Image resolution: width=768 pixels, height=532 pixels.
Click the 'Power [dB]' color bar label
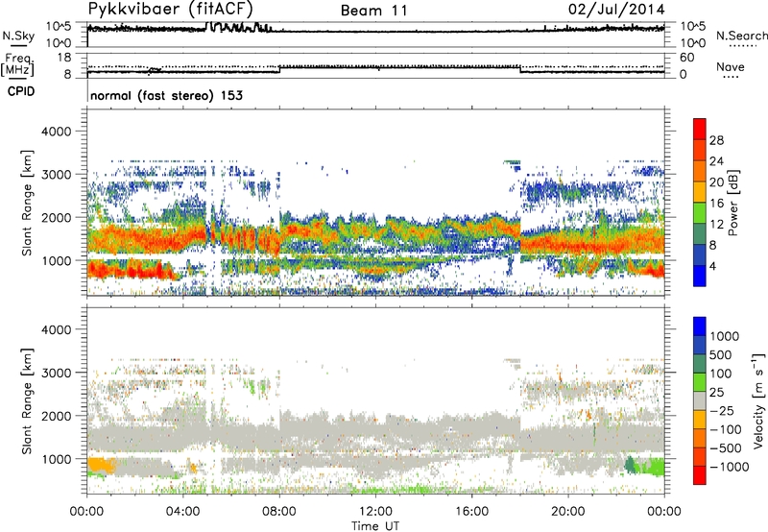click(x=732, y=203)
